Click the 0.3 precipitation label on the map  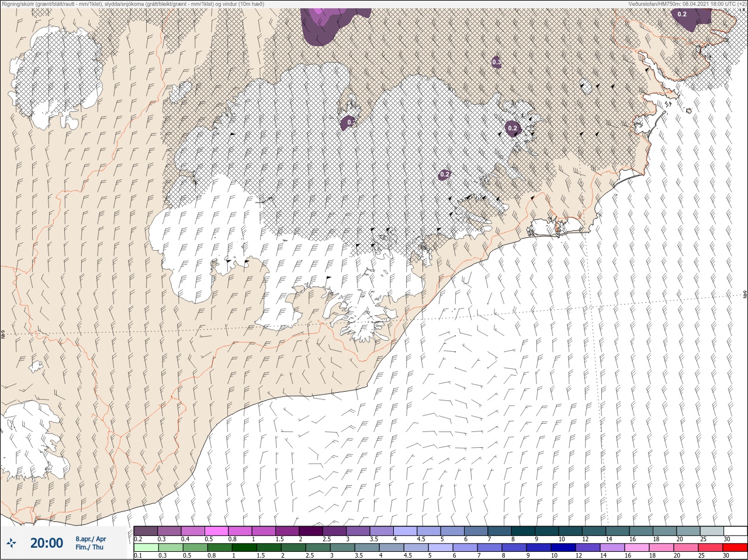tap(497, 62)
